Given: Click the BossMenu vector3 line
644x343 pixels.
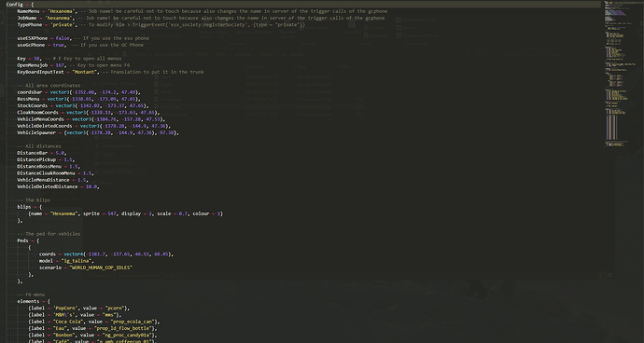Looking at the screenshot, I should pyautogui.click(x=78, y=100).
